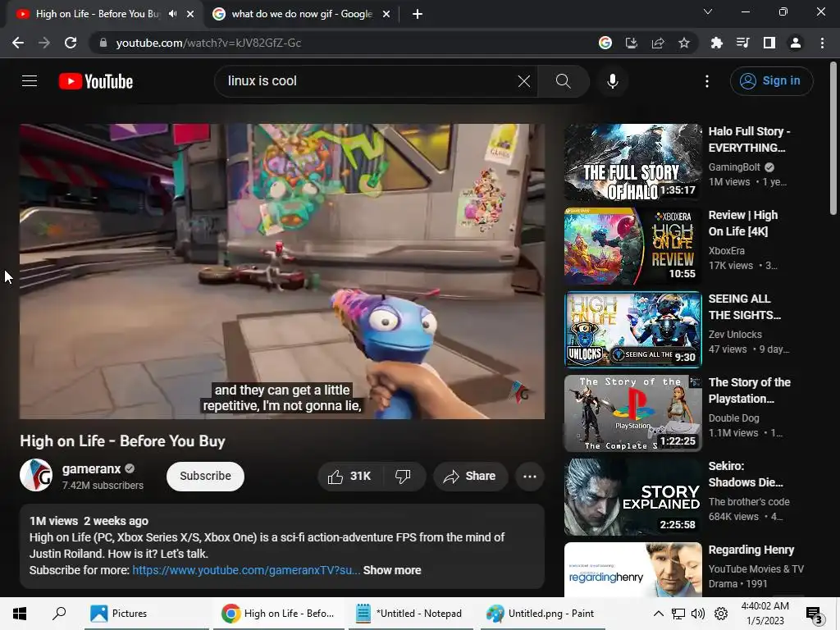Subscribe to gameranx
The height and width of the screenshot is (630, 840).
[205, 477]
